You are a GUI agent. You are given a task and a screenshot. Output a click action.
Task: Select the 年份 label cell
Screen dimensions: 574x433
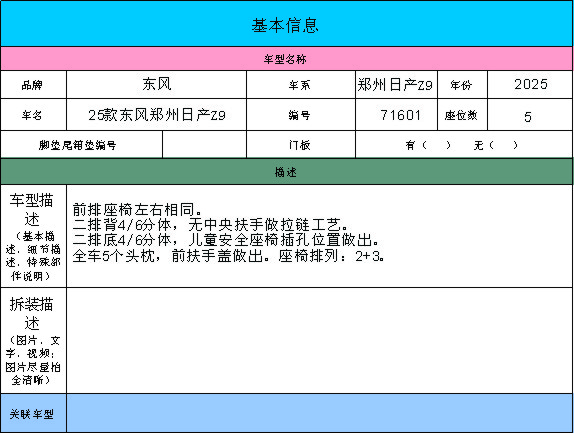pyautogui.click(x=462, y=85)
